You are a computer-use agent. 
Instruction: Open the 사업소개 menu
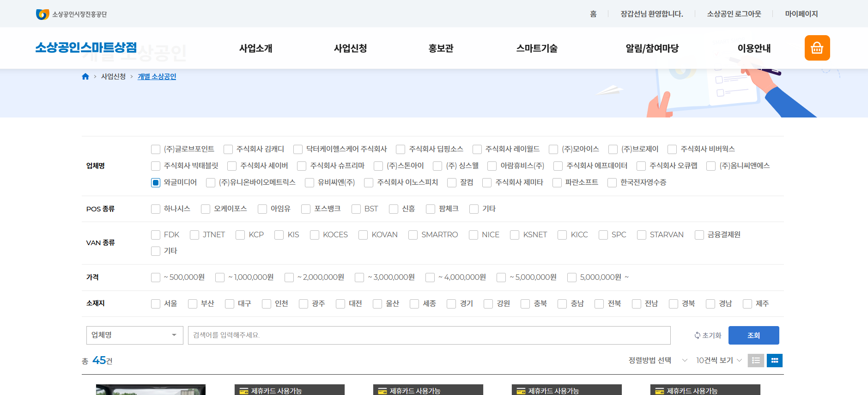256,48
